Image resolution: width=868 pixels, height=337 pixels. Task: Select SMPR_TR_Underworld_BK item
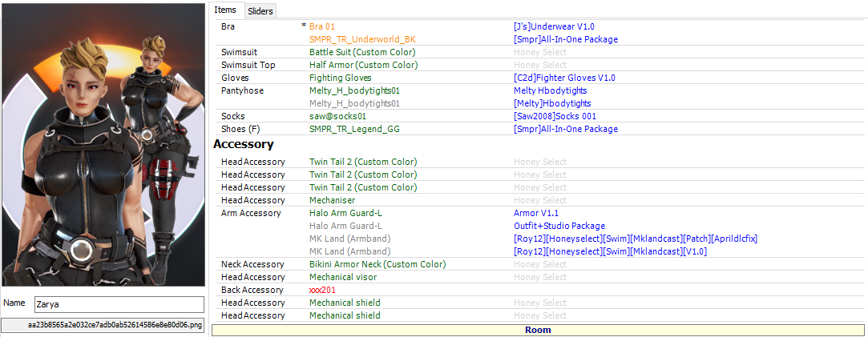[x=362, y=39]
